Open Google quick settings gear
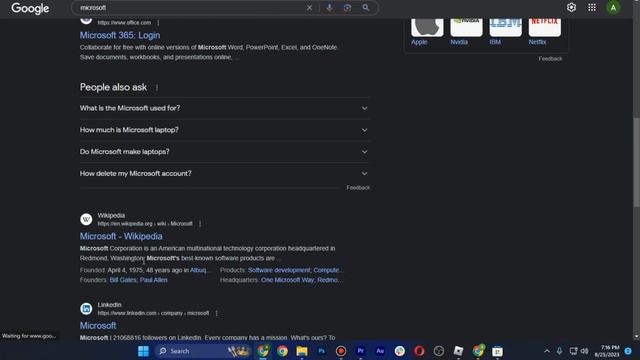This screenshot has height=360, width=640. point(571,7)
